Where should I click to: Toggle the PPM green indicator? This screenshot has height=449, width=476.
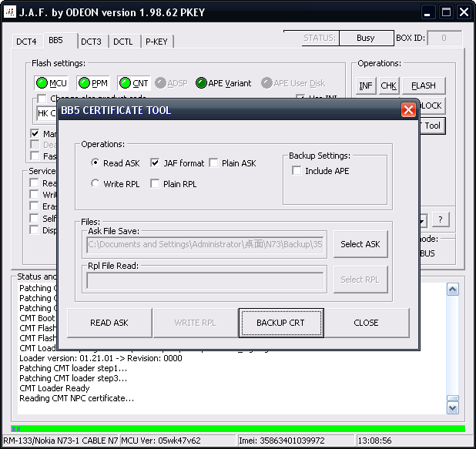[x=84, y=83]
